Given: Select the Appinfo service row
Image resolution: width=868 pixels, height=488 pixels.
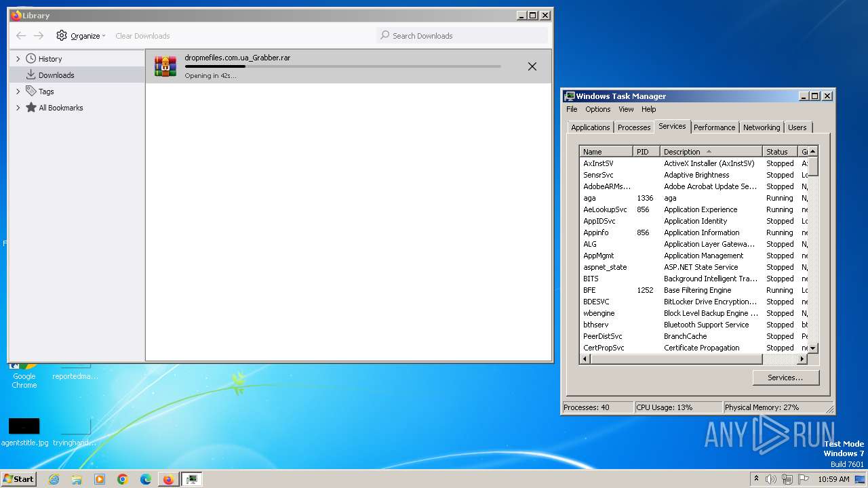Looking at the screenshot, I should pos(694,232).
